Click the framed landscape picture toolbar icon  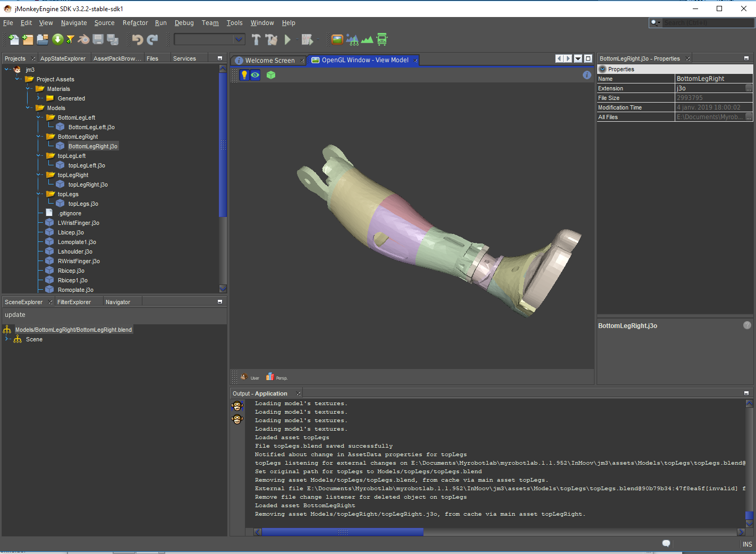click(x=337, y=39)
